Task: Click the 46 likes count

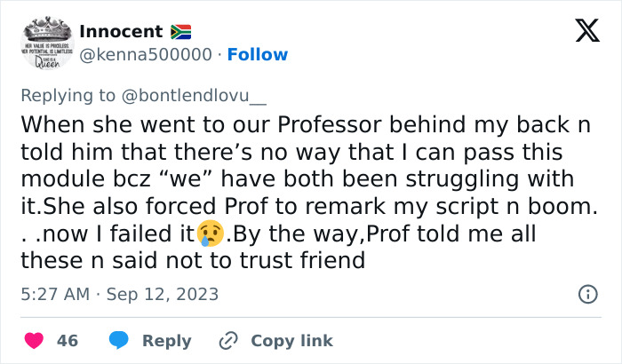Action: pos(68,340)
